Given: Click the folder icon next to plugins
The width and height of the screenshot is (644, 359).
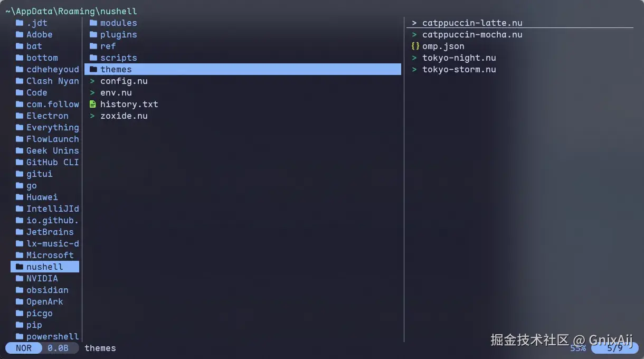Looking at the screenshot, I should pyautogui.click(x=93, y=34).
